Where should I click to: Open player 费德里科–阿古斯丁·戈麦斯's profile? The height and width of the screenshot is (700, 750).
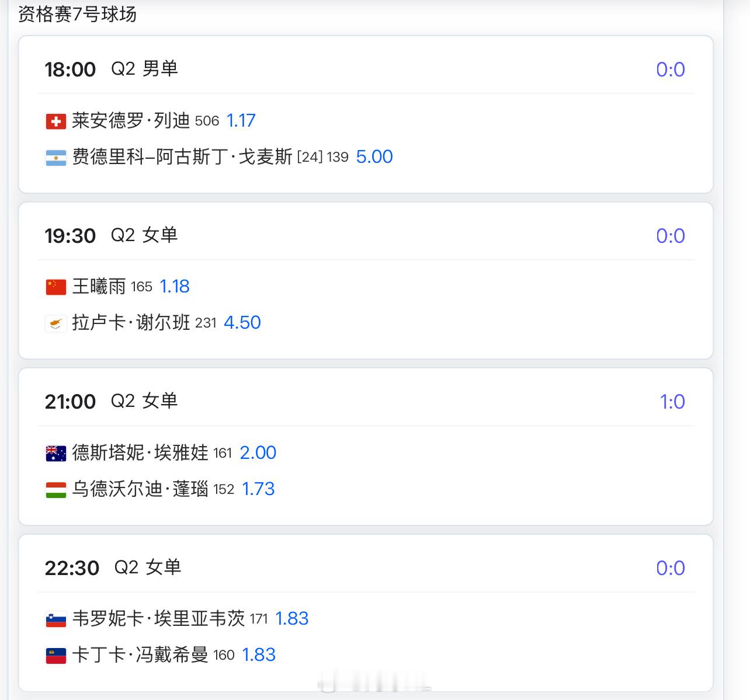coord(182,157)
